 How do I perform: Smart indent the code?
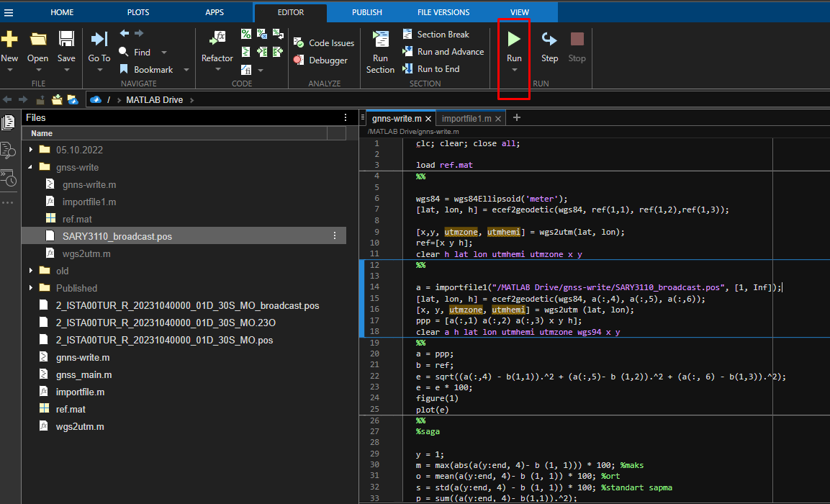pos(246,51)
